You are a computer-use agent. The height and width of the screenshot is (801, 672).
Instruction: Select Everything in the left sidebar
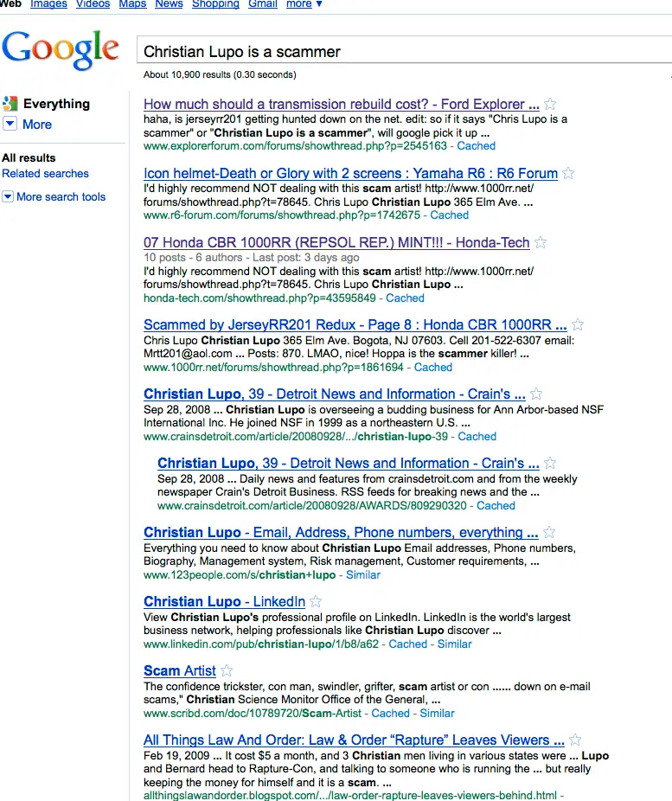pyautogui.click(x=56, y=104)
